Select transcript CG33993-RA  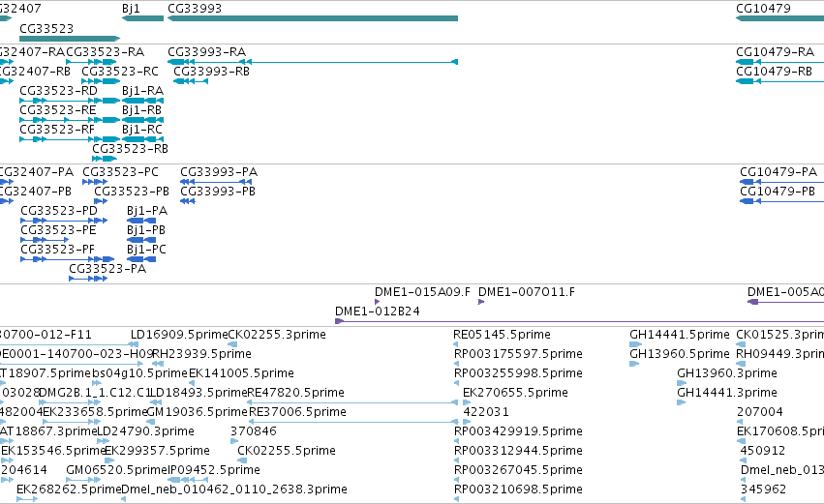pyautogui.click(x=313, y=62)
